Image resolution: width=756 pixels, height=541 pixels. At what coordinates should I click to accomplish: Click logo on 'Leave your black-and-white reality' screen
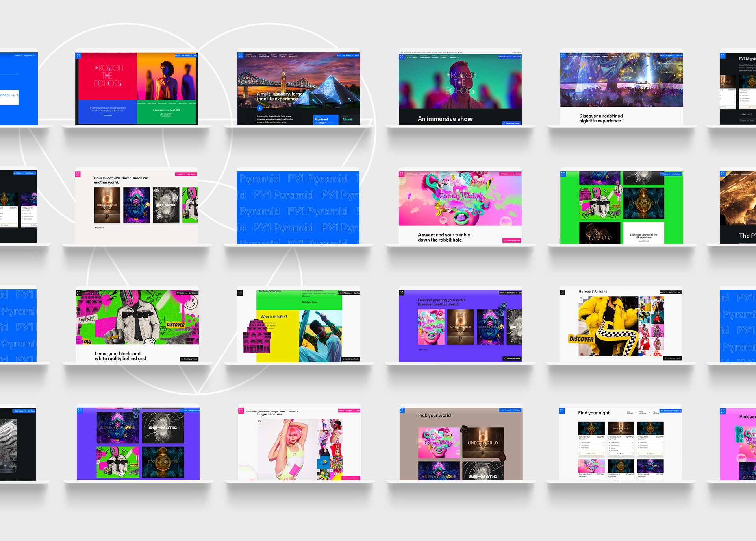(x=79, y=293)
